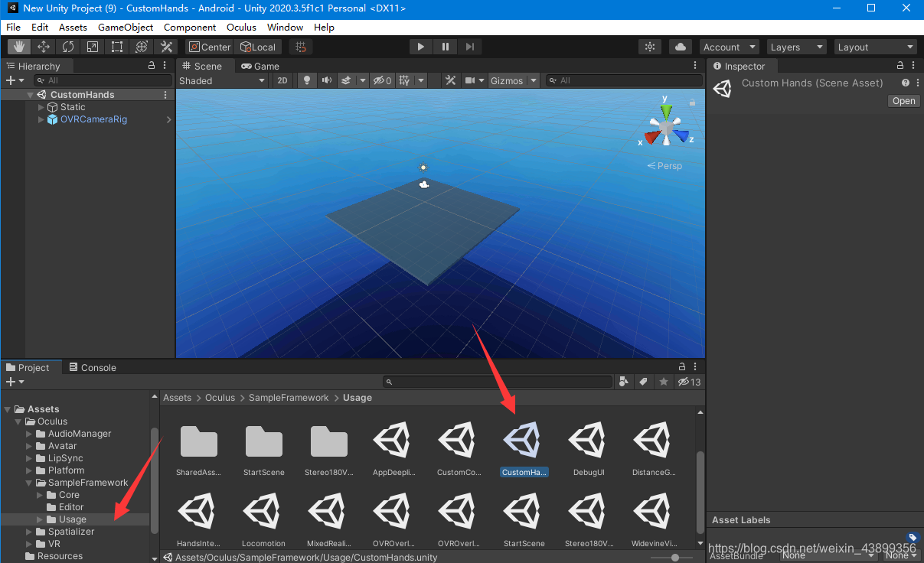Open the Account dropdown
Viewport: 924px width, 563px height.
(729, 47)
